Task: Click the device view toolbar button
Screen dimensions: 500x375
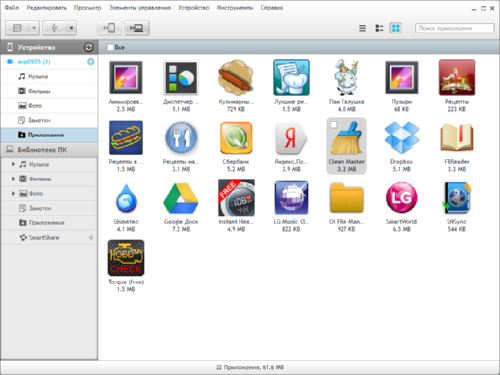Action: tap(17, 28)
